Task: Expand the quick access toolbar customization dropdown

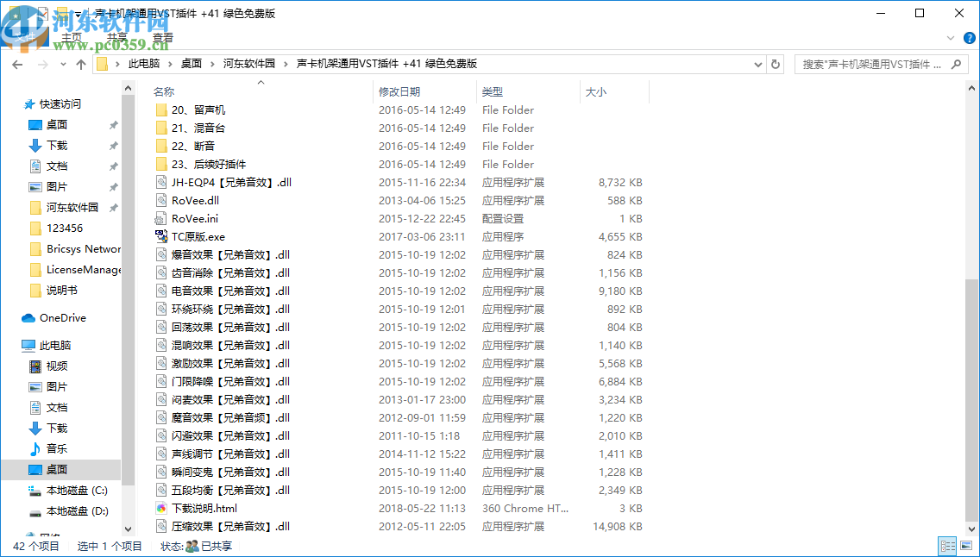Action: pos(78,13)
